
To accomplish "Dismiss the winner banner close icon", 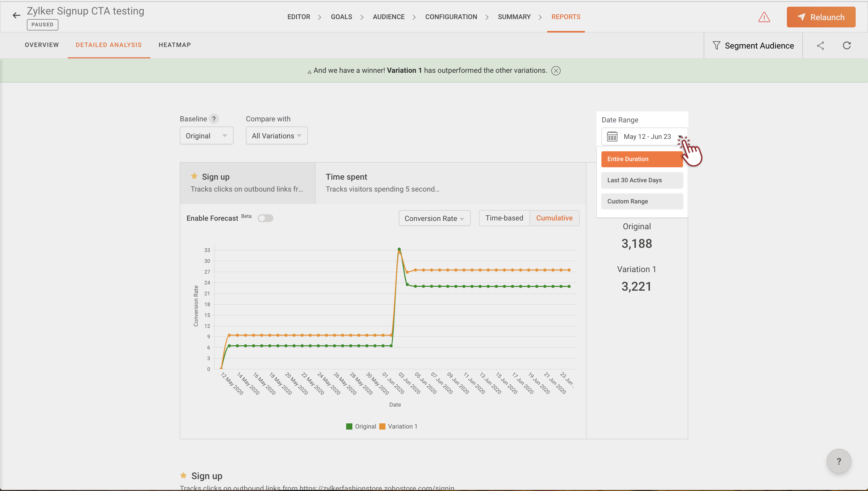I will [555, 70].
